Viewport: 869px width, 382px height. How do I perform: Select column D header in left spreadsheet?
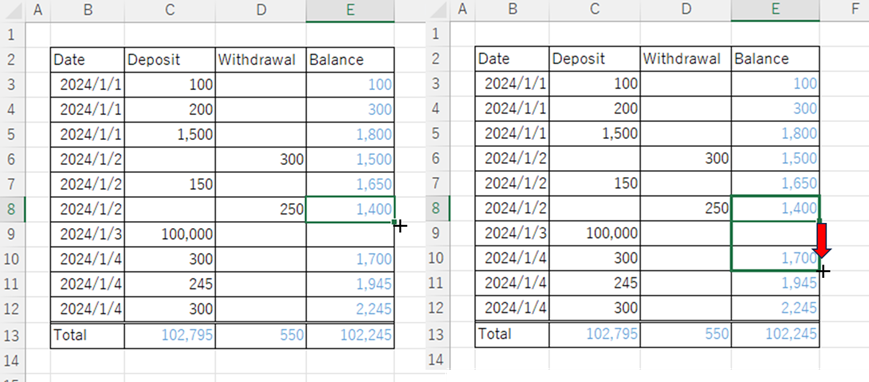point(260,11)
